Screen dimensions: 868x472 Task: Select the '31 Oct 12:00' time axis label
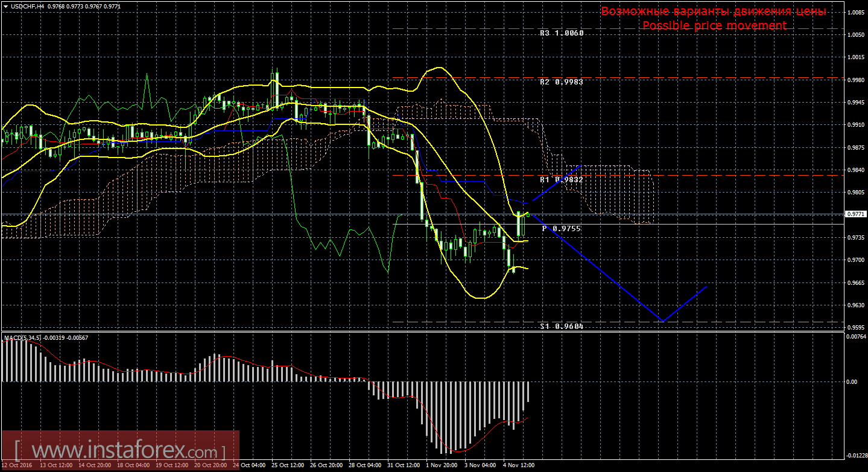pos(403,465)
